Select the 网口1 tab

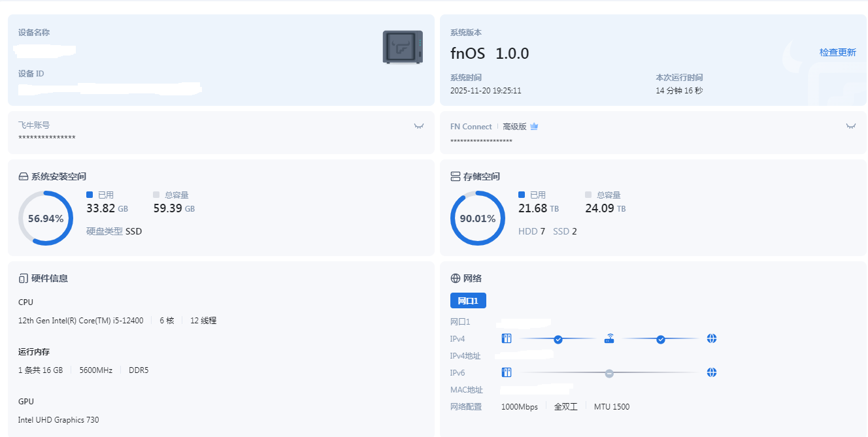468,300
